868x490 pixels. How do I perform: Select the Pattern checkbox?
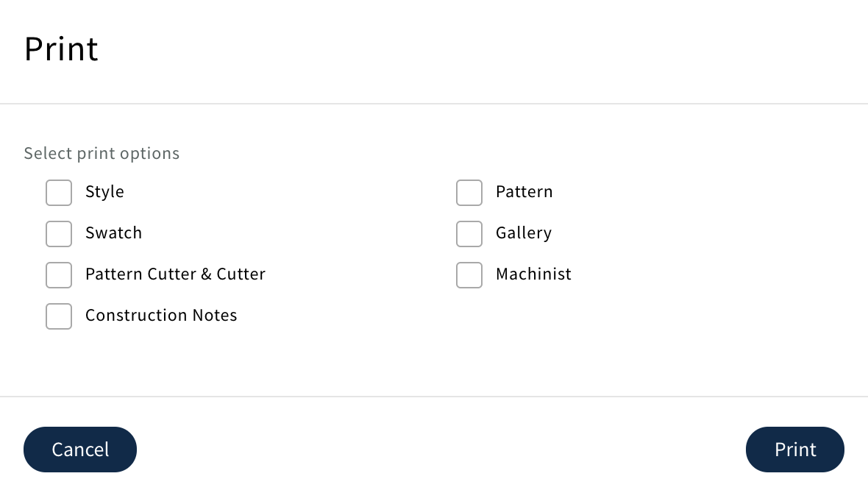point(469,193)
